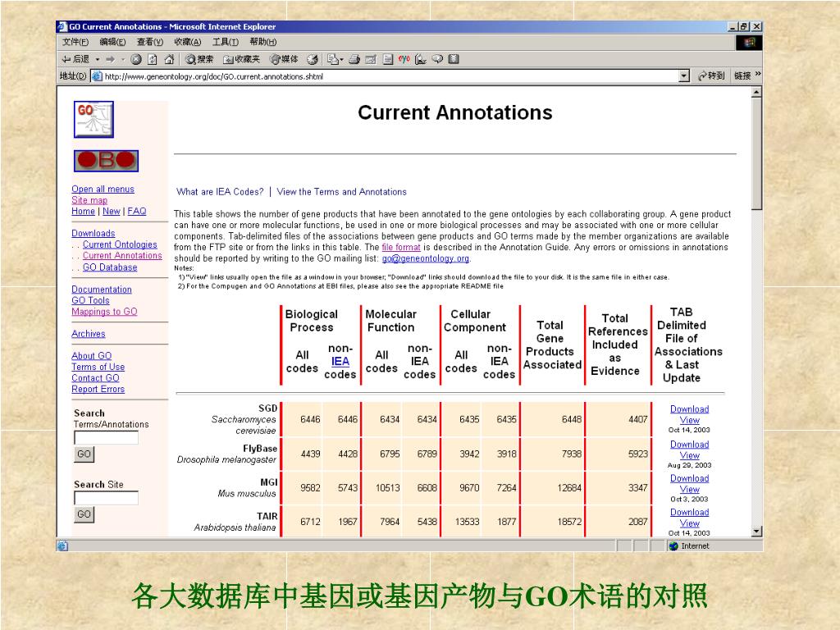This screenshot has width=840, height=630.
Task: Open the Documentation link
Action: (x=102, y=290)
